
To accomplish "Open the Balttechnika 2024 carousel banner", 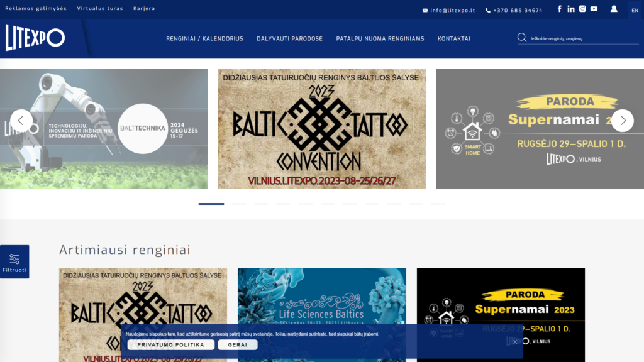I will (x=104, y=128).
